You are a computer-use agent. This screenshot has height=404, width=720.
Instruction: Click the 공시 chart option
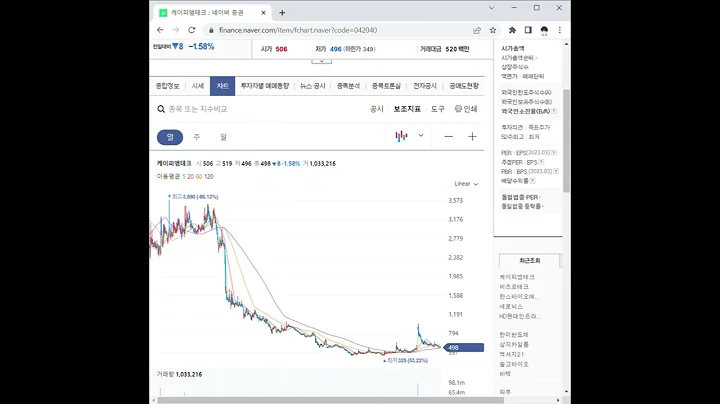[377, 109]
